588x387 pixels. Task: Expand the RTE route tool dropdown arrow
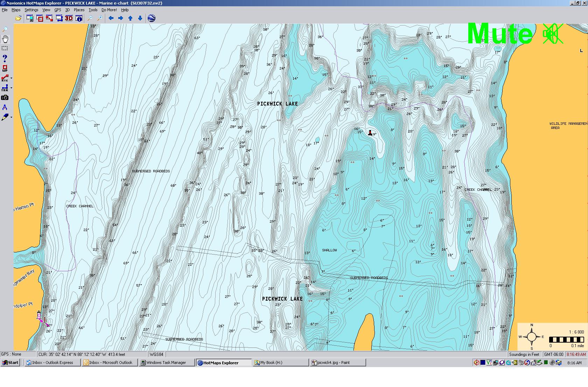click(11, 78)
